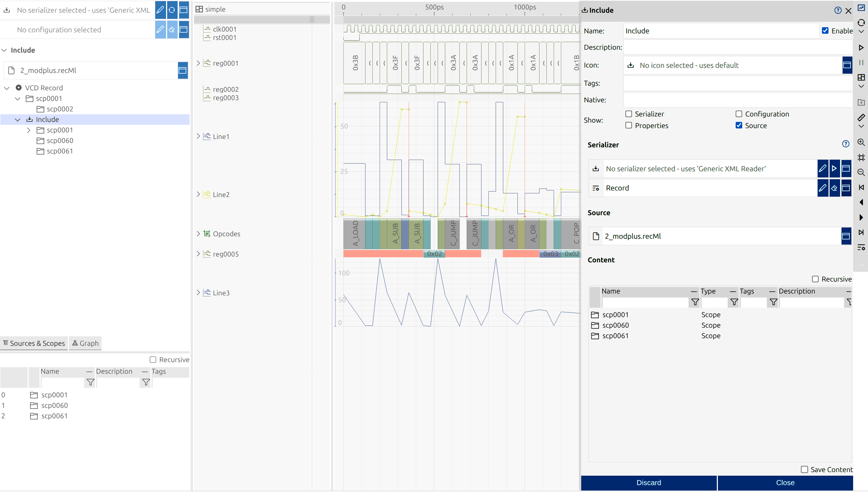Check the Save Content checkbox

click(x=804, y=470)
